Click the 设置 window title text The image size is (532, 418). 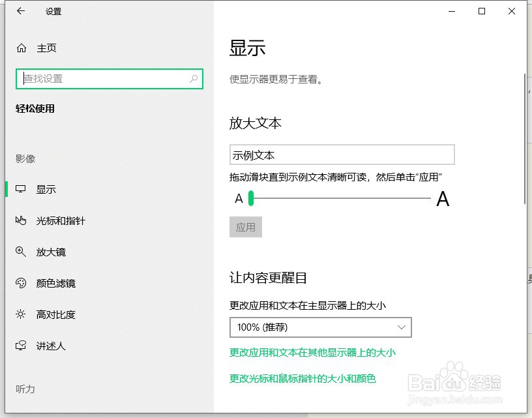53,12
